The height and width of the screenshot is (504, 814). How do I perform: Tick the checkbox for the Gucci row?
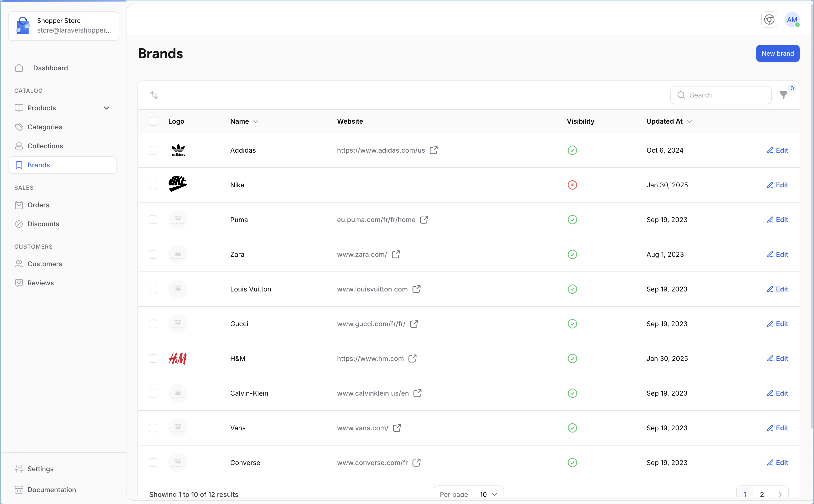[153, 324]
